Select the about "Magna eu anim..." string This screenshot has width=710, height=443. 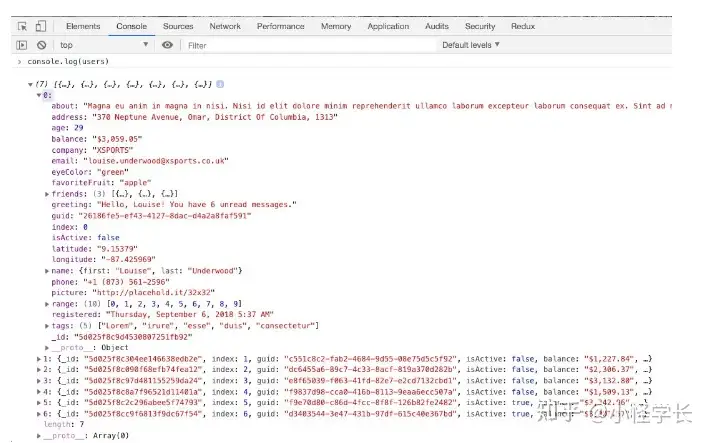(378, 106)
